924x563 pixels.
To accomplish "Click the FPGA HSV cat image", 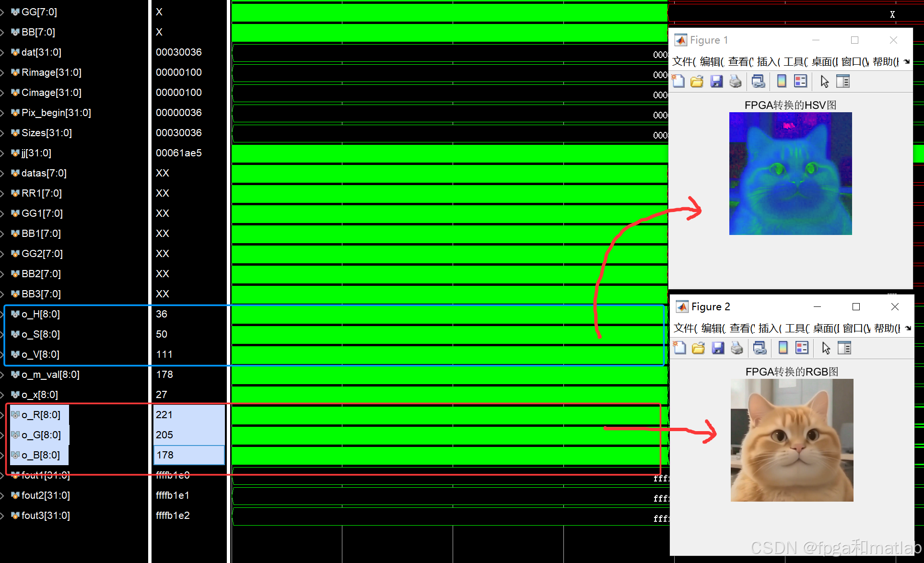I will click(790, 174).
